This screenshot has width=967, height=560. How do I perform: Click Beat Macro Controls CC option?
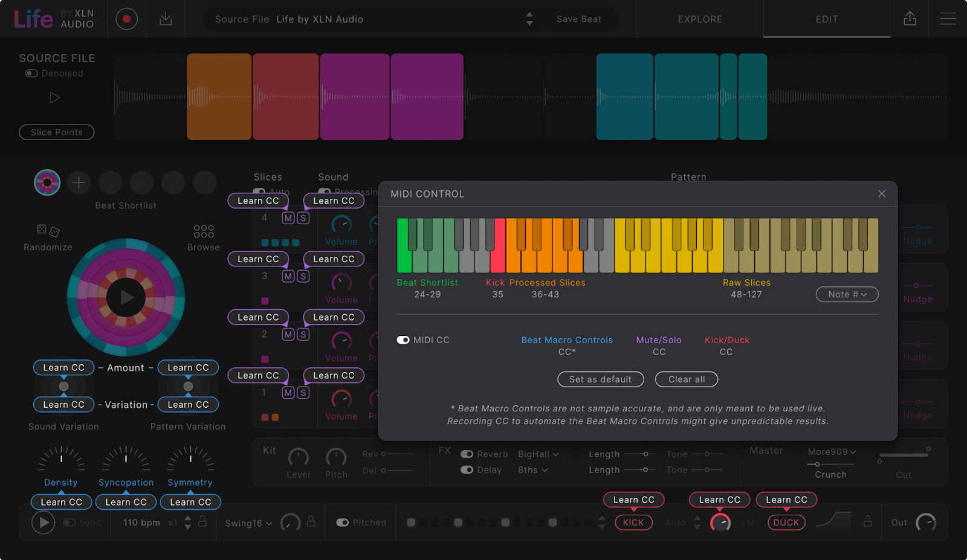[567, 346]
